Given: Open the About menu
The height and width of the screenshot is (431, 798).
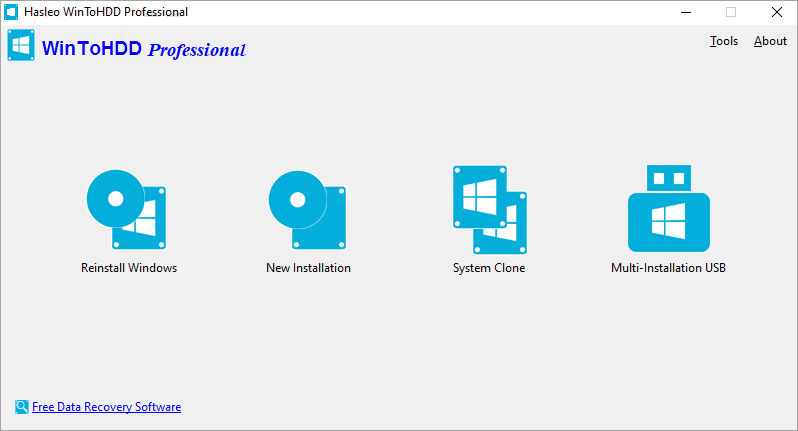Looking at the screenshot, I should [x=770, y=41].
